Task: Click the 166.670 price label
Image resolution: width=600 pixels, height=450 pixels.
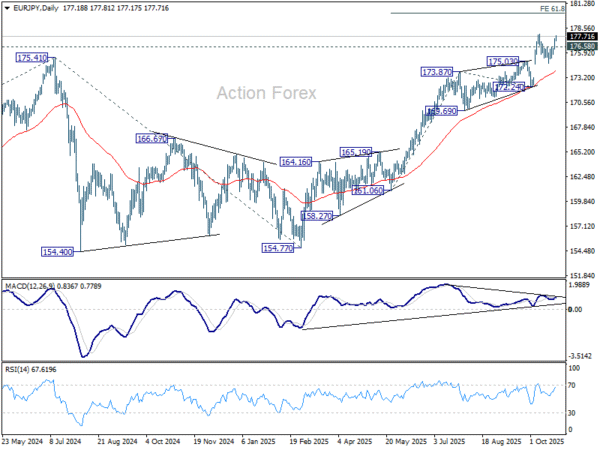Action: coord(153,139)
